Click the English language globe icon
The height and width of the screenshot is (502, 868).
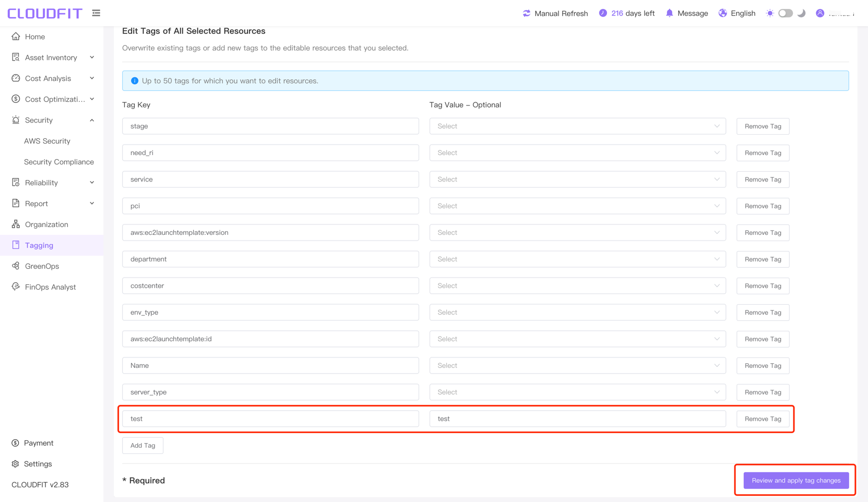[723, 13]
